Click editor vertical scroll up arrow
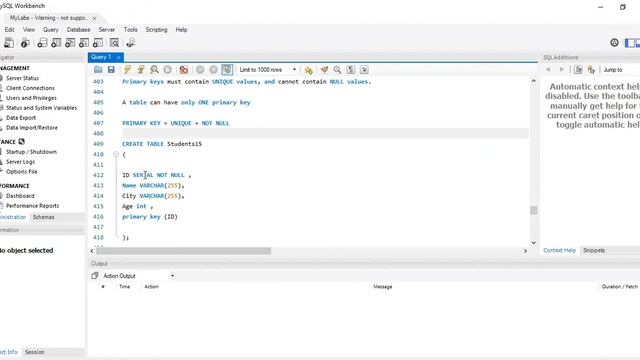The image size is (640, 360). pyautogui.click(x=533, y=81)
